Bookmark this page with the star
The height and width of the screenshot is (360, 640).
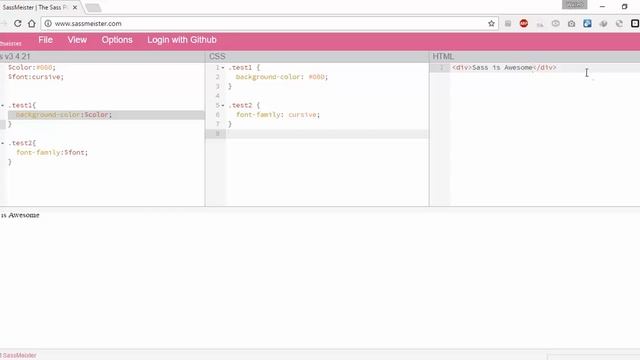pyautogui.click(x=491, y=24)
